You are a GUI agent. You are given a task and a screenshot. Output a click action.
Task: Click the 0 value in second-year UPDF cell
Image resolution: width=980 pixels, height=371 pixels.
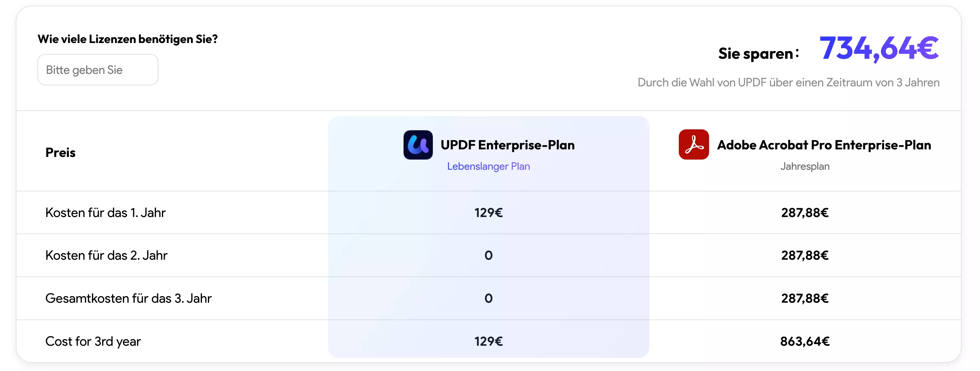click(488, 255)
